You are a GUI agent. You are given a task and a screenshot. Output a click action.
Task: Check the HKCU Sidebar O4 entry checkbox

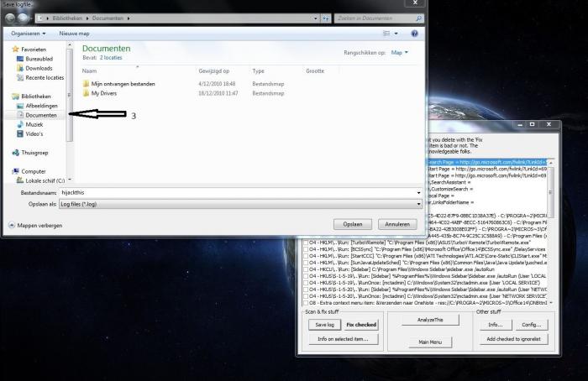(306, 269)
